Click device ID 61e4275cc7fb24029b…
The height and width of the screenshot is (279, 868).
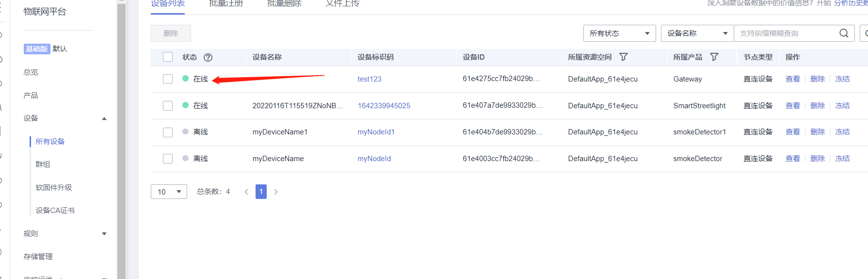click(x=501, y=79)
